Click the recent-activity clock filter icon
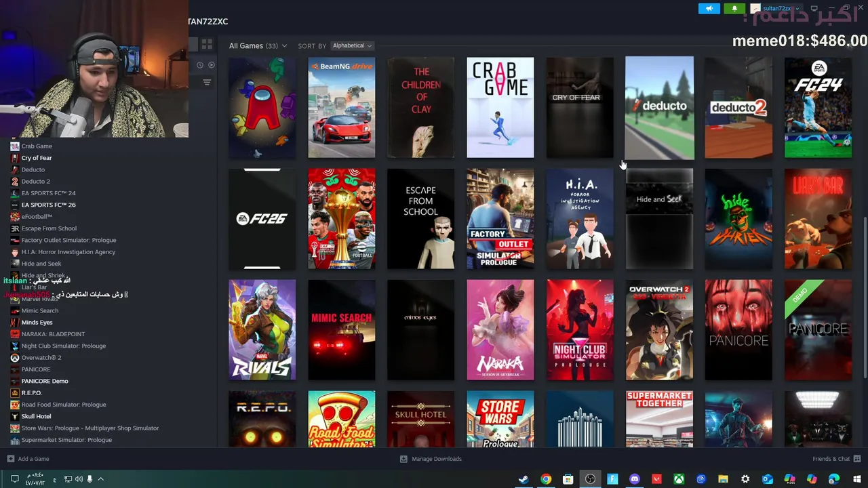The width and height of the screenshot is (868, 488). 199,65
